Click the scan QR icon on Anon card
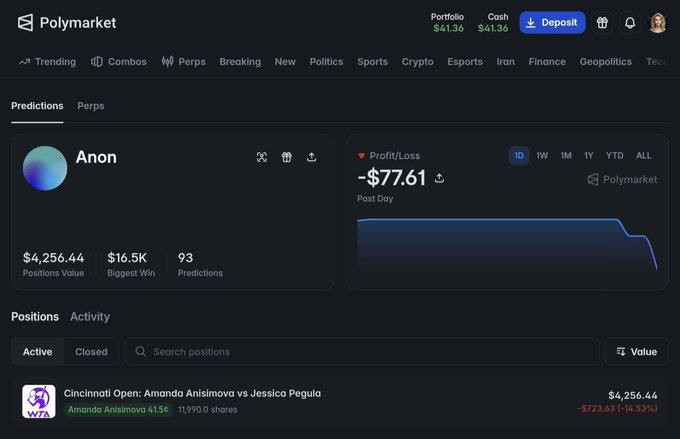 tap(262, 157)
